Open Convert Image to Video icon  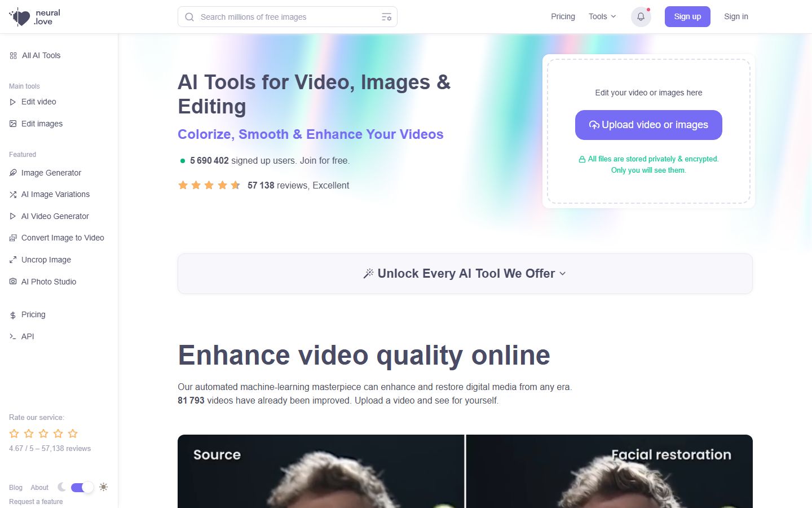pos(13,238)
